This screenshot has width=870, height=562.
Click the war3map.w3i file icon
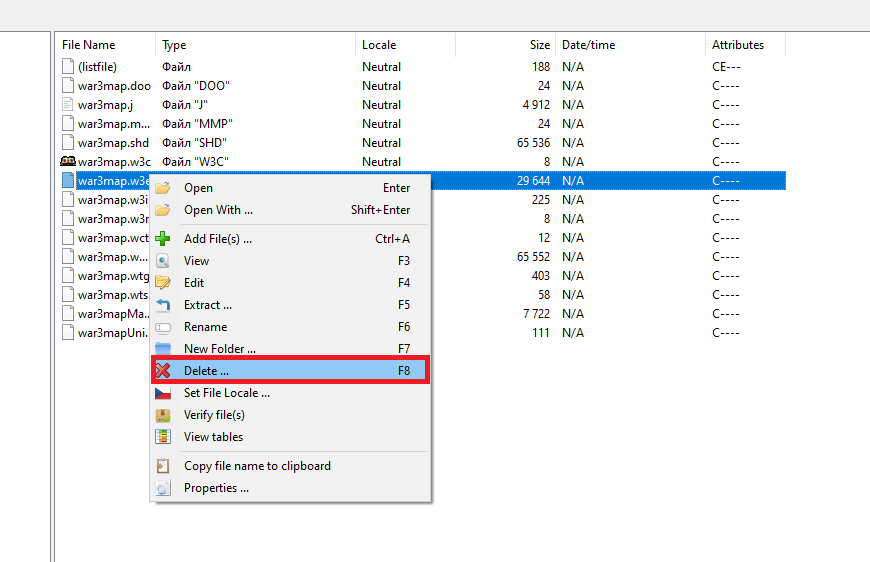pyautogui.click(x=68, y=200)
